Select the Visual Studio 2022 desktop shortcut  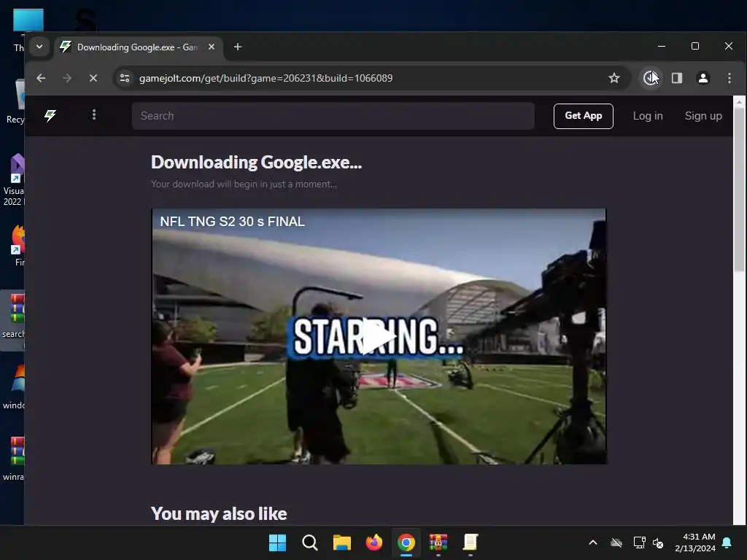point(14,180)
